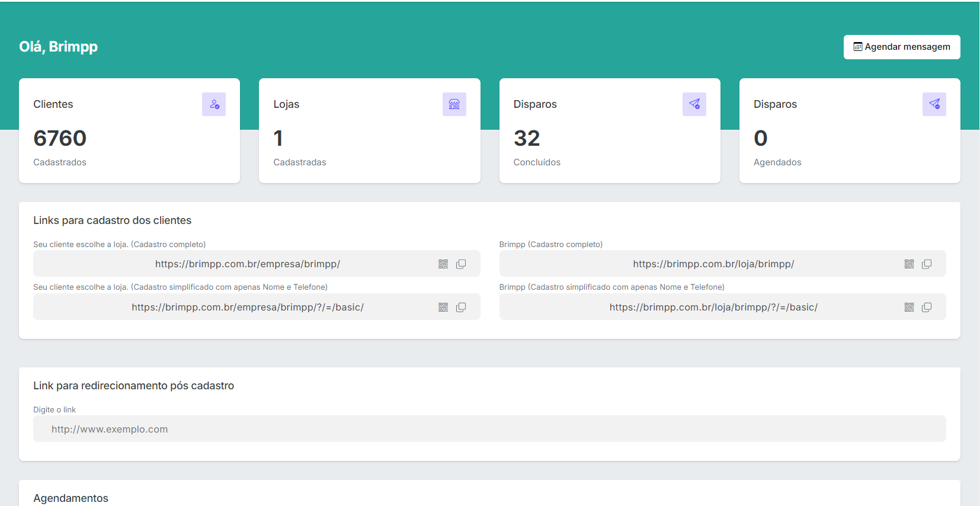The image size is (980, 506).
Task: Click the 32 Concluídos count
Action: point(527,138)
